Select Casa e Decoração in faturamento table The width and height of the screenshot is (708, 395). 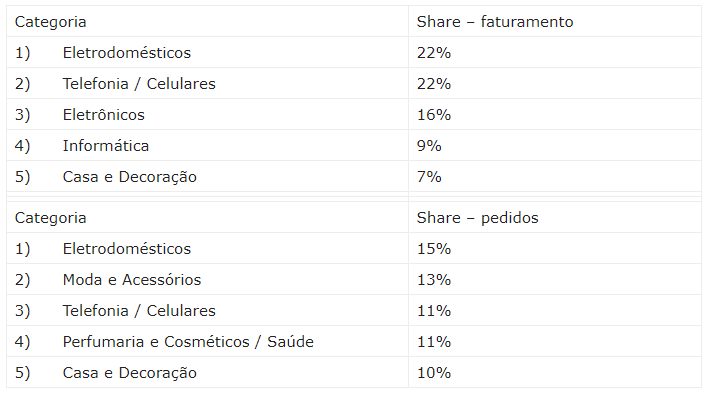pyautogui.click(x=207, y=177)
